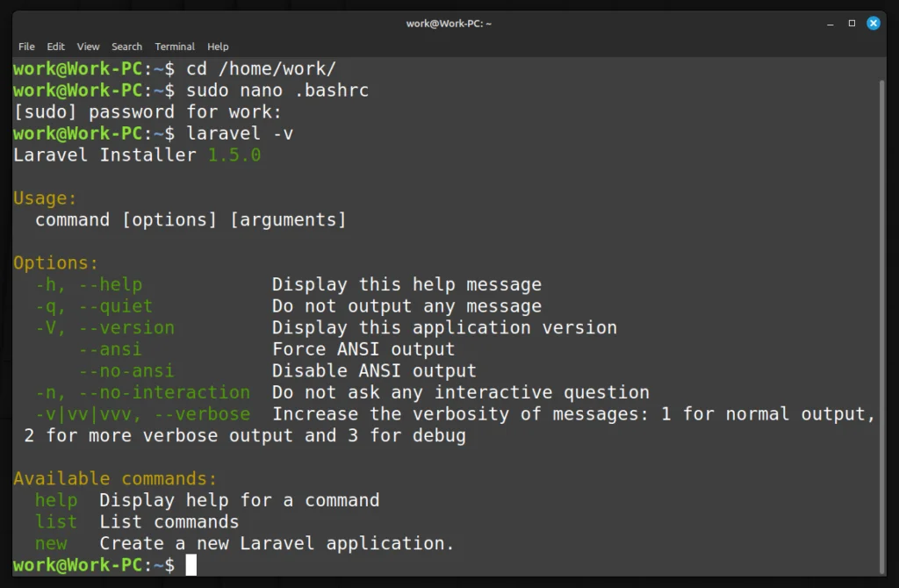
Task: Click the '--ansi' option
Action: pos(110,349)
